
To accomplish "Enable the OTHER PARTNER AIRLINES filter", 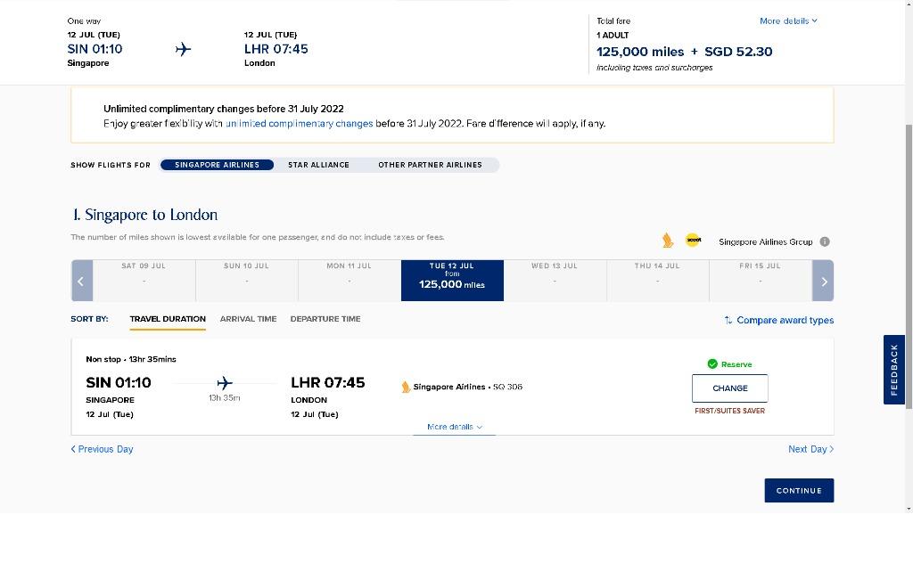I will tap(430, 165).
